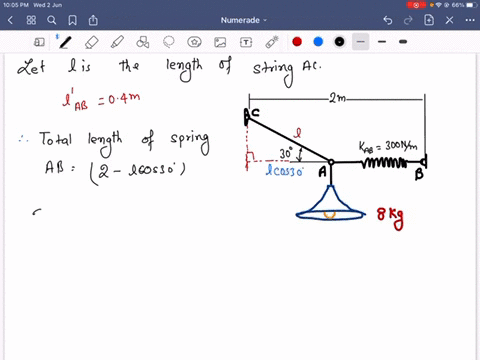This screenshot has width=480, height=360.
Task: Open search with the magnifier icon
Action: click(x=52, y=20)
